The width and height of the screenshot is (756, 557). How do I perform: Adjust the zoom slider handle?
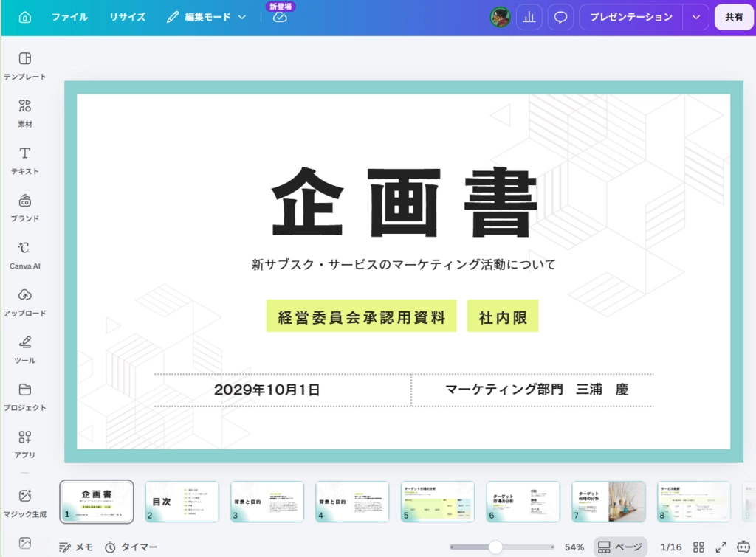(x=495, y=547)
